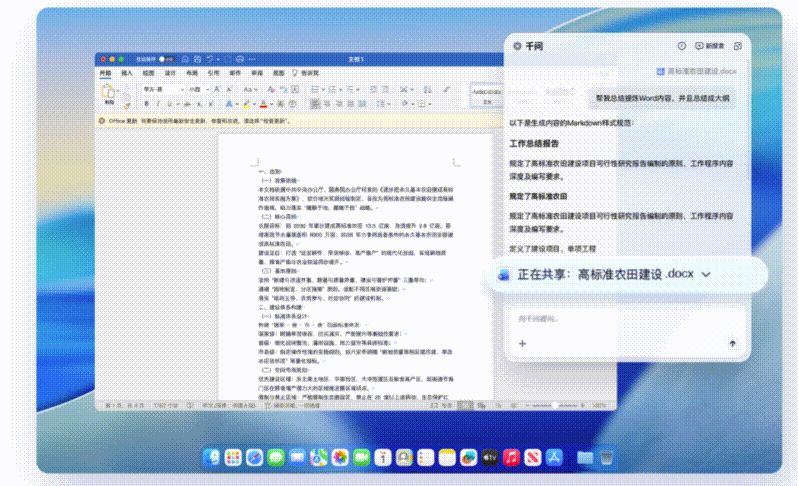
Task: Open the font size dropdown
Action: (x=207, y=89)
